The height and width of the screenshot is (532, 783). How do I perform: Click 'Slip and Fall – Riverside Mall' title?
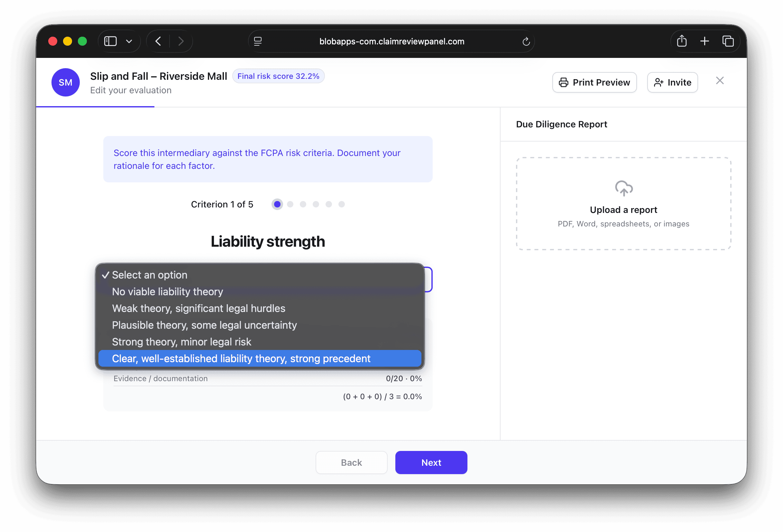click(158, 76)
